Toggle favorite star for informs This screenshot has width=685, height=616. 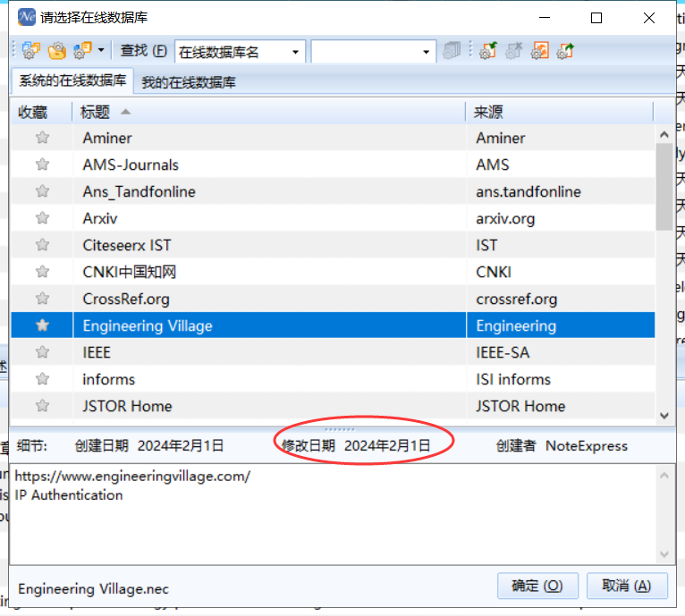(x=42, y=379)
